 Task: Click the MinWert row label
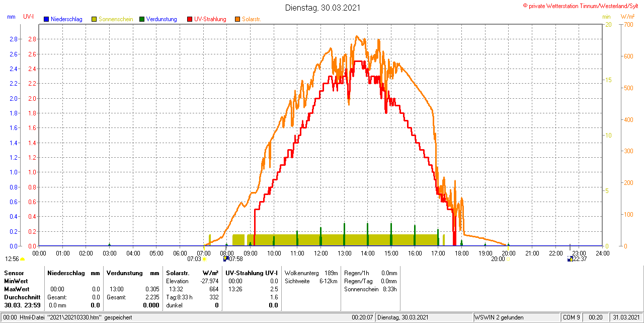[16, 281]
